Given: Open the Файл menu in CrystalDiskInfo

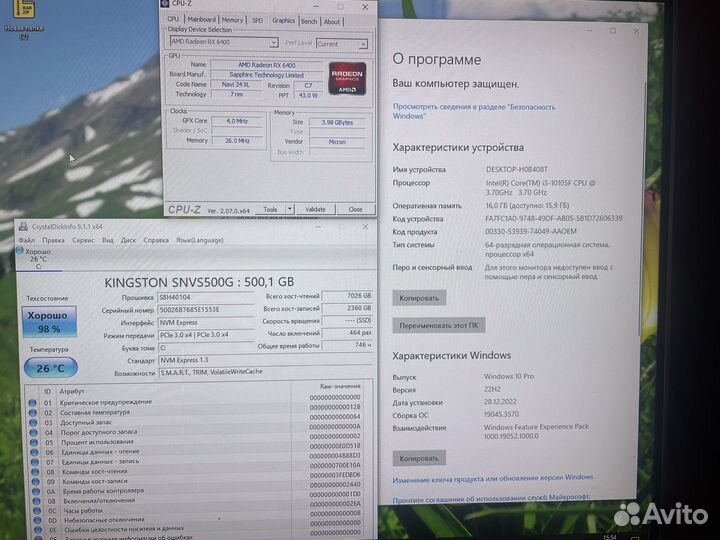Looking at the screenshot, I should click(27, 240).
